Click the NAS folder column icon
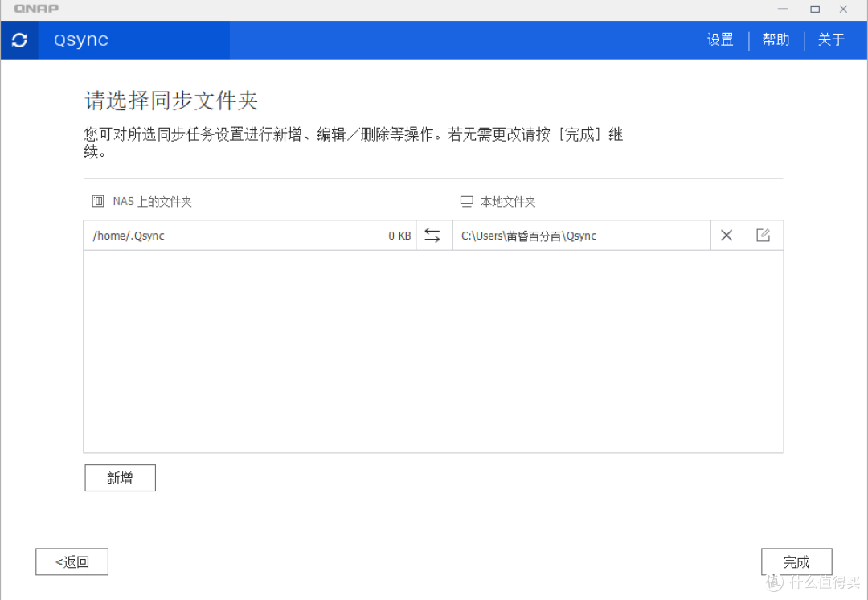Viewport: 868px width, 600px height. click(x=98, y=200)
